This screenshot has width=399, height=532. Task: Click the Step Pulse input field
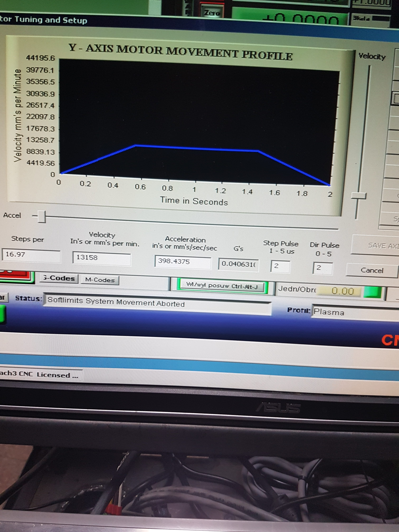(280, 267)
